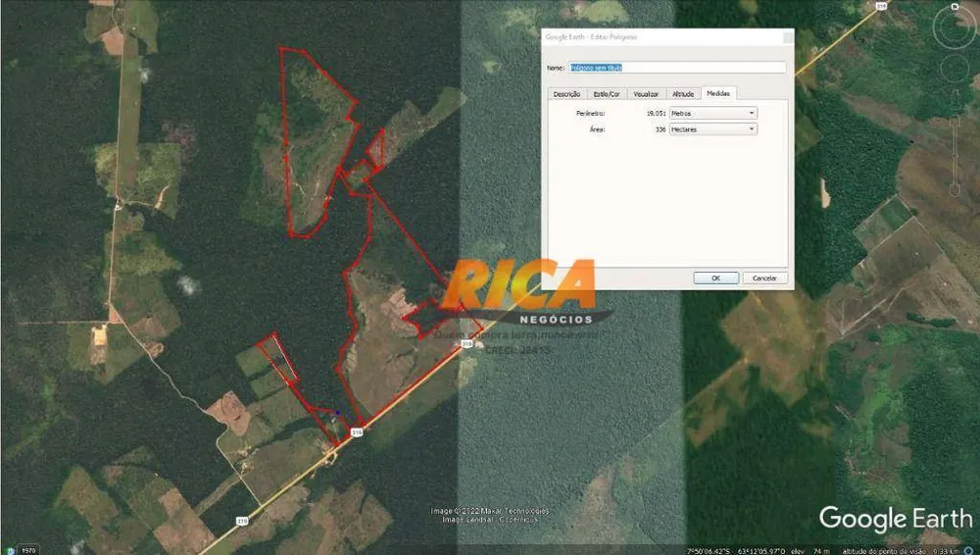The image size is (980, 555).
Task: Click the look-around compass ring
Action: [x=955, y=26]
